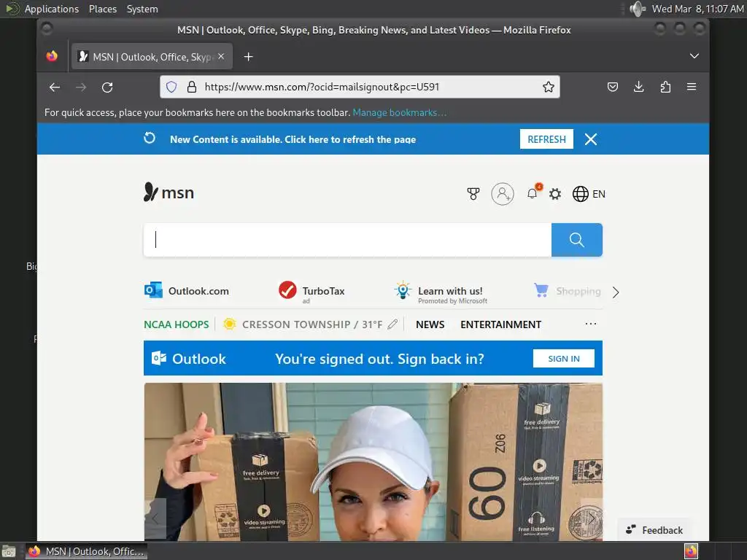Select the NCAA HOOPS nav item
The height and width of the screenshot is (560, 747).
coord(177,324)
